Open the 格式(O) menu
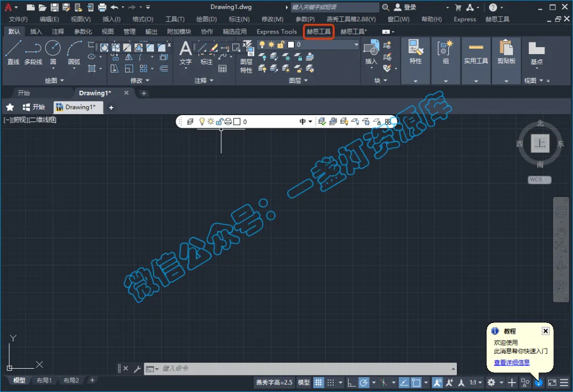The height and width of the screenshot is (392, 573). coord(143,19)
